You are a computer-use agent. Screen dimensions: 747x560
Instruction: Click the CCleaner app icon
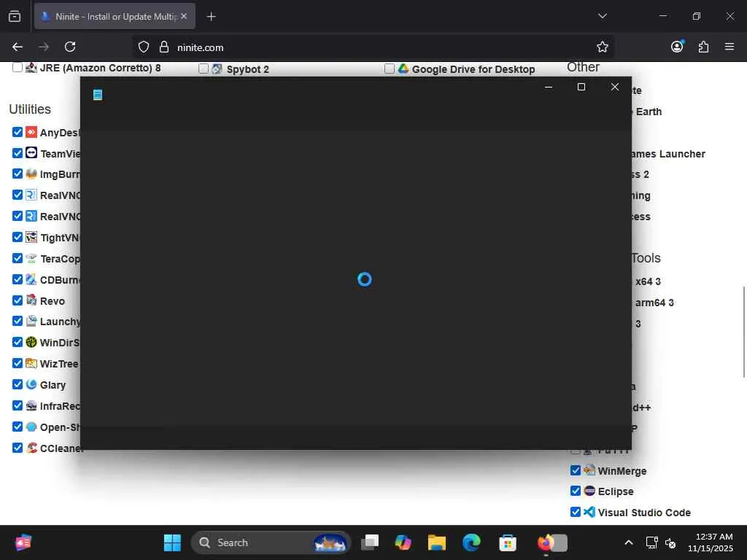click(31, 448)
